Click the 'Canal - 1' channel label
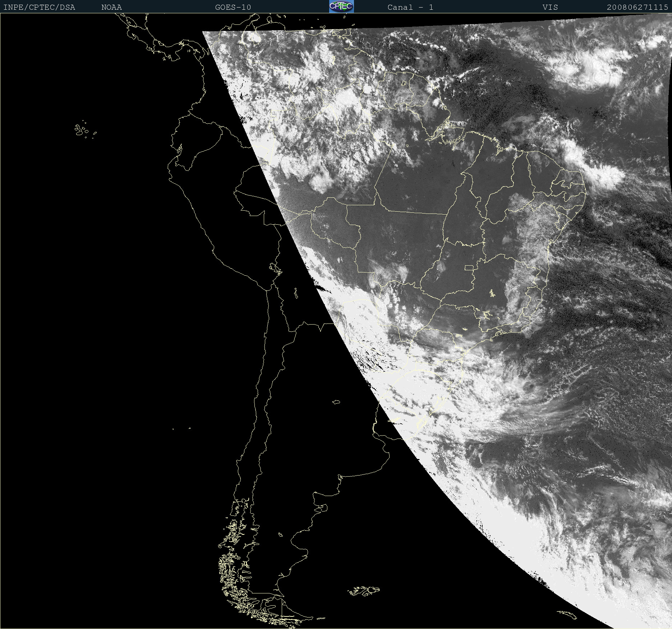The height and width of the screenshot is (629, 672). (410, 7)
